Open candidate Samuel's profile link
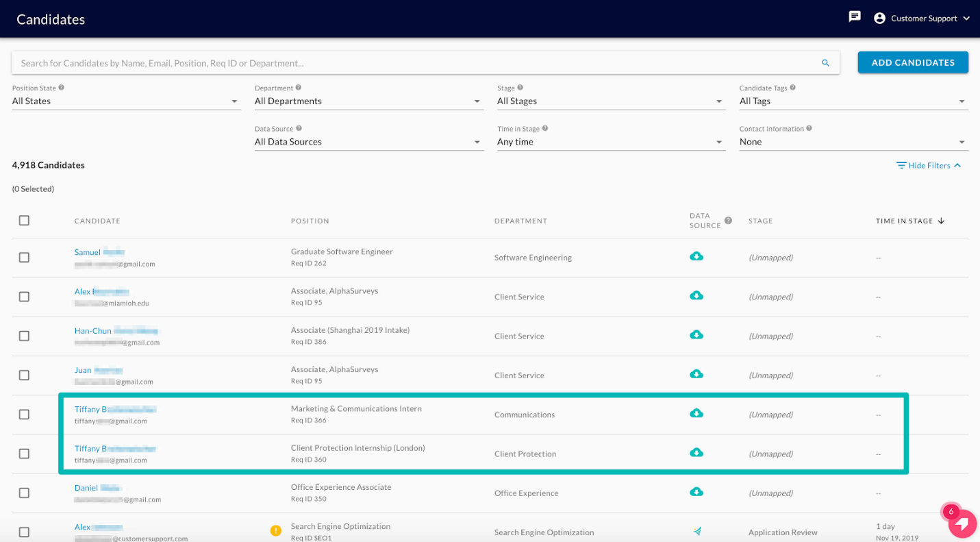The image size is (980, 542). 99,252
